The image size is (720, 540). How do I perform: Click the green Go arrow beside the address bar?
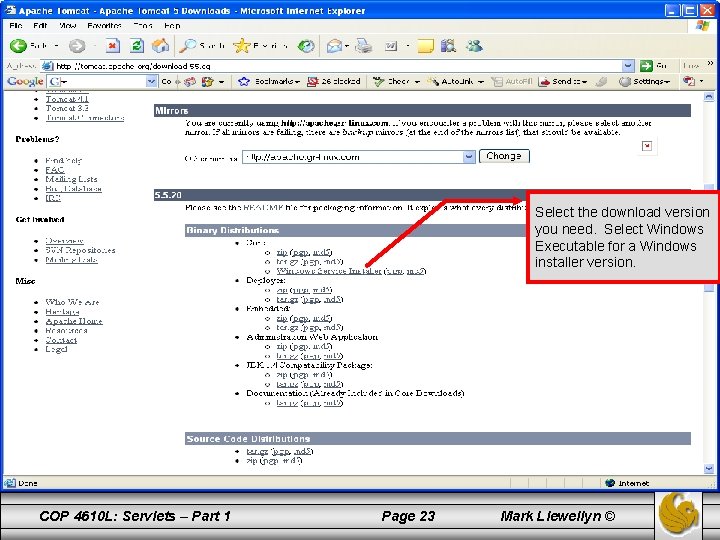pos(646,66)
